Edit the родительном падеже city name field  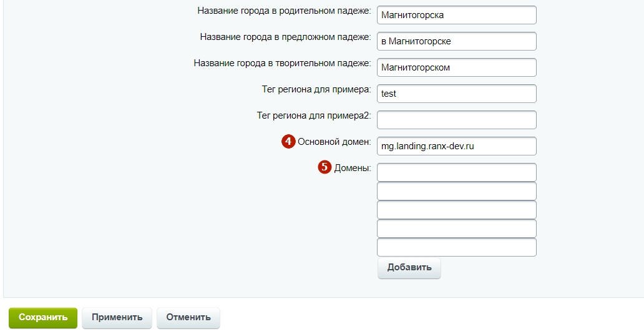point(457,15)
